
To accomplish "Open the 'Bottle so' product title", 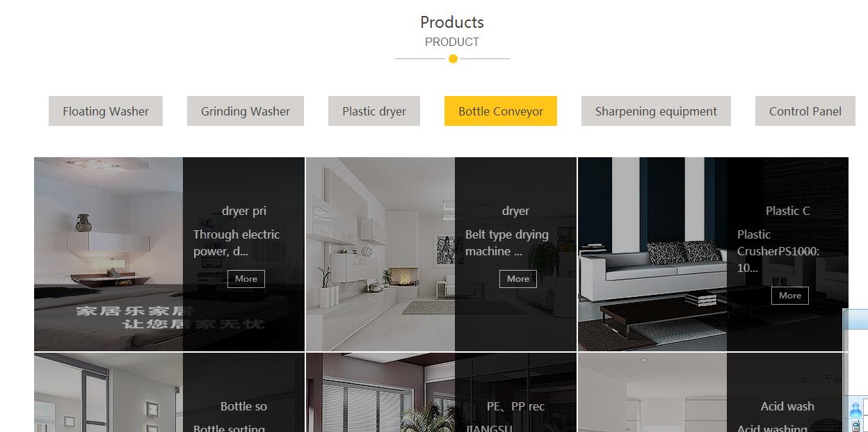I will [x=244, y=406].
